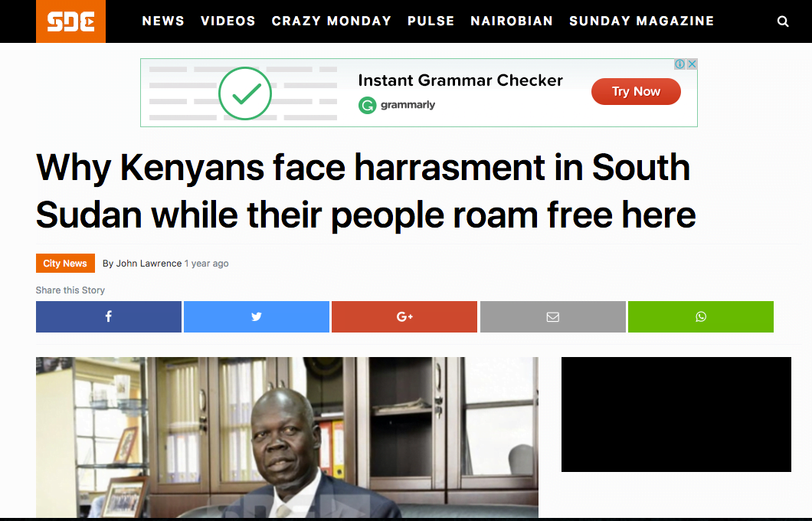The width and height of the screenshot is (812, 521).
Task: Open the City News category tag
Action: 65,263
